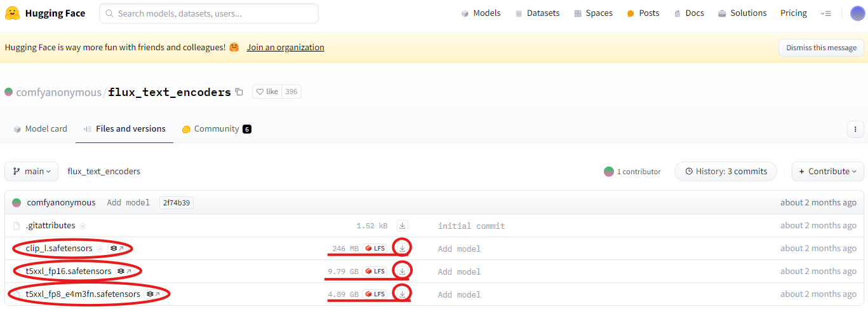
Task: Download clip_l.safetensors via download icon
Action: [403, 248]
